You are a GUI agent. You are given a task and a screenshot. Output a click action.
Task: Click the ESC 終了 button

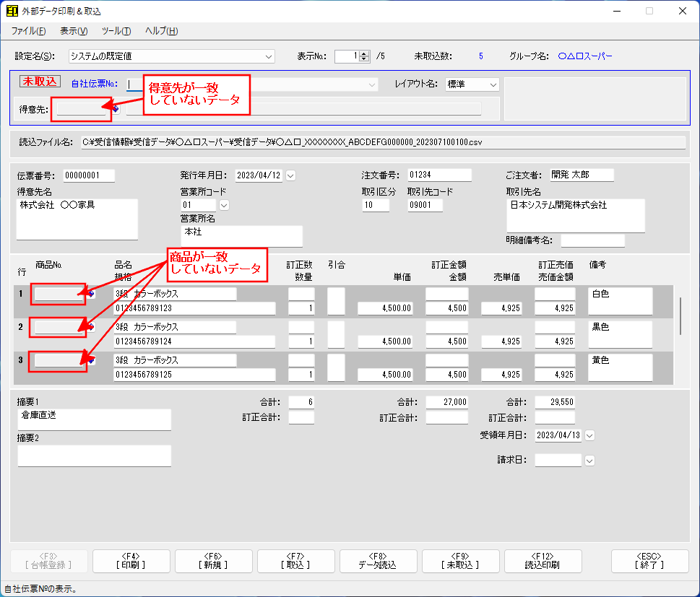[649, 561]
